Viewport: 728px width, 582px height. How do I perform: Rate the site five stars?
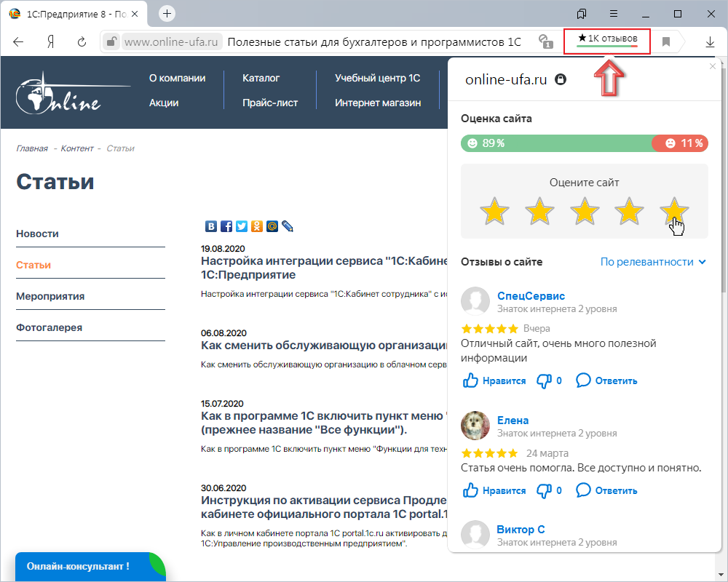click(x=674, y=211)
